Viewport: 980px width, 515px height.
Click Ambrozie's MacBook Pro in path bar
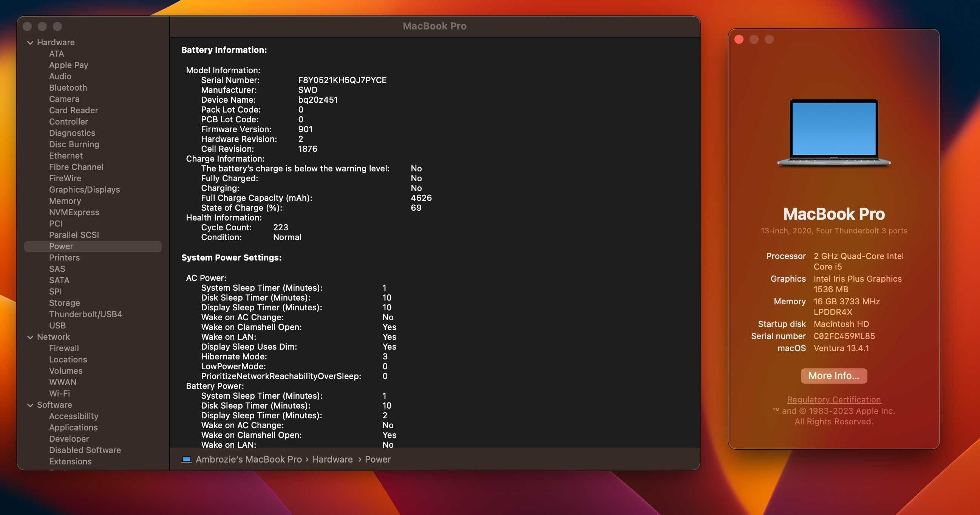pyautogui.click(x=249, y=459)
